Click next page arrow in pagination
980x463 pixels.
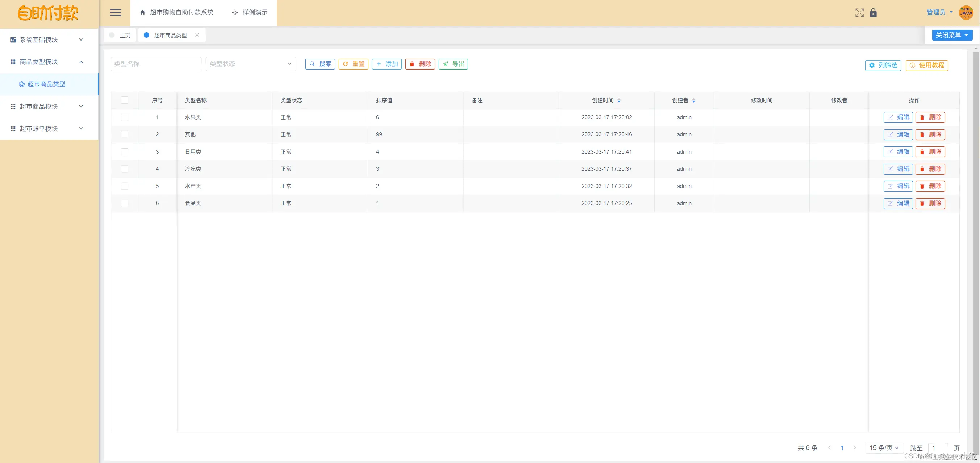click(854, 447)
